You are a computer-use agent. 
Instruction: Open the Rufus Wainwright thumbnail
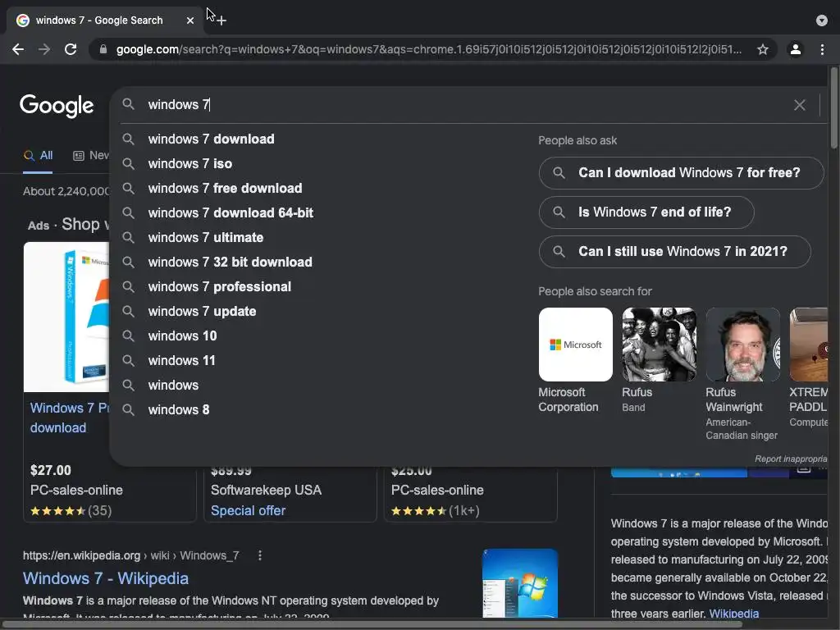(x=743, y=345)
